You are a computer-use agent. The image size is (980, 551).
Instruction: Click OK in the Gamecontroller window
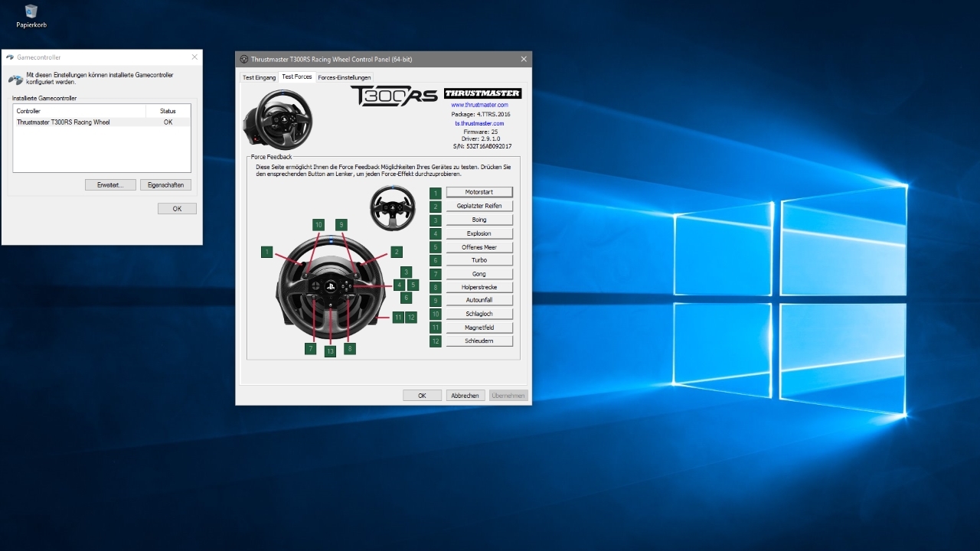[177, 209]
